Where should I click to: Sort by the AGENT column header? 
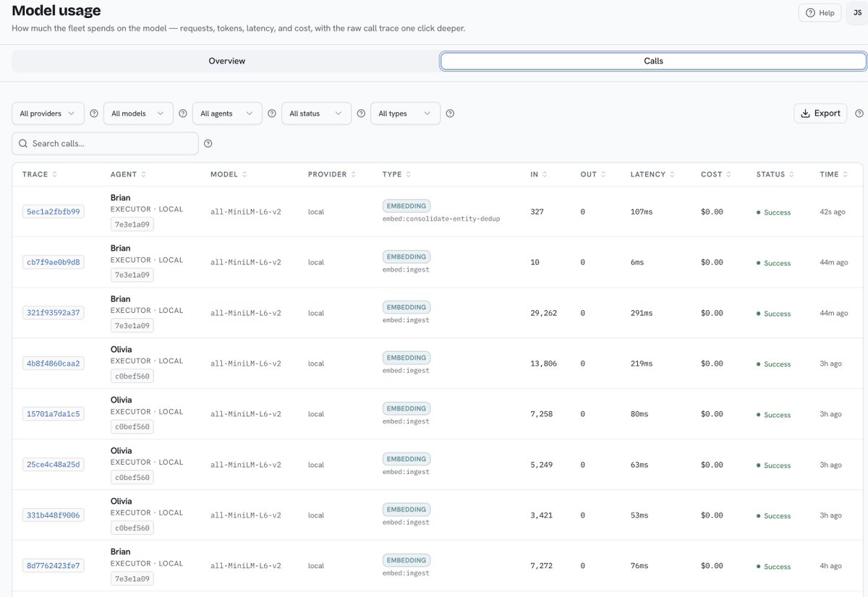(129, 174)
